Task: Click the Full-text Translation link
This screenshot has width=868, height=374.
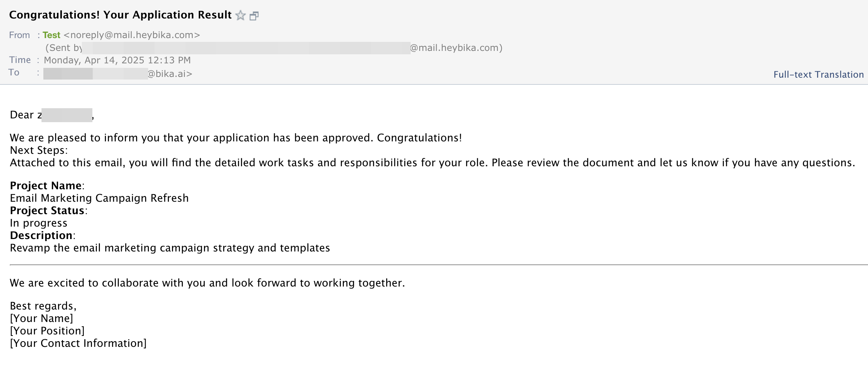Action: (819, 74)
